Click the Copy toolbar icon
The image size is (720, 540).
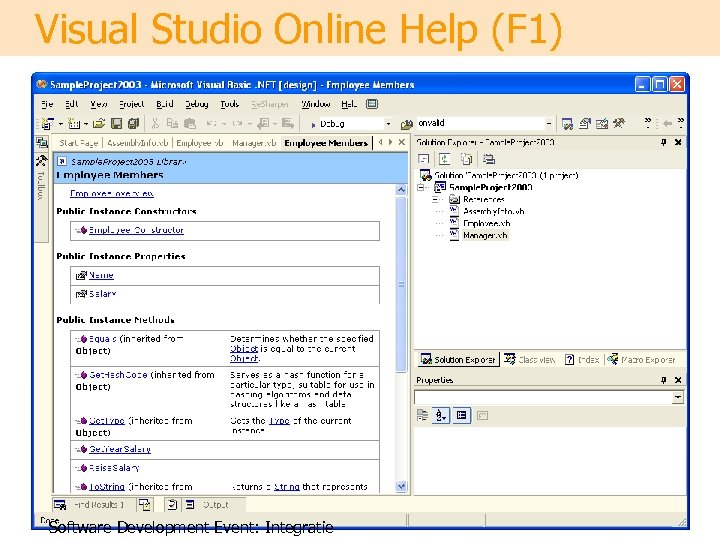(x=172, y=124)
